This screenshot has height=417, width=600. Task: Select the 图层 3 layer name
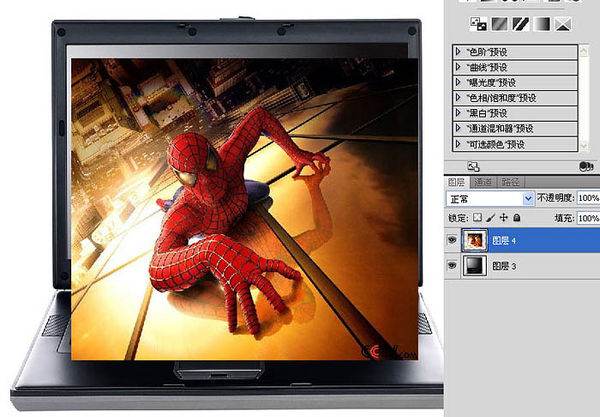point(504,266)
